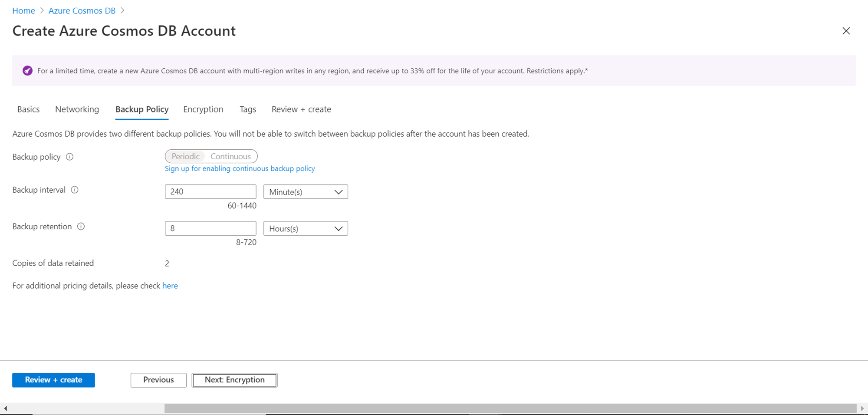Click the Next: Encryption button
Screen dimensions: 868x415
tap(234, 380)
